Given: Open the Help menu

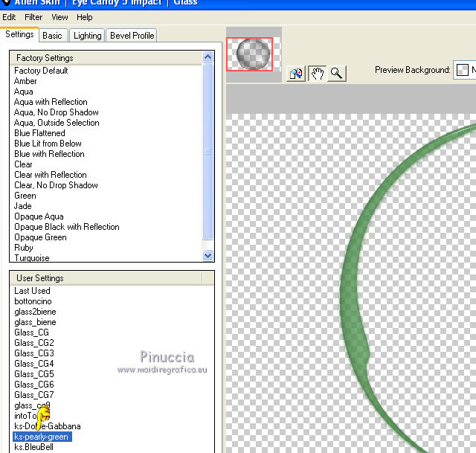Looking at the screenshot, I should [x=84, y=17].
